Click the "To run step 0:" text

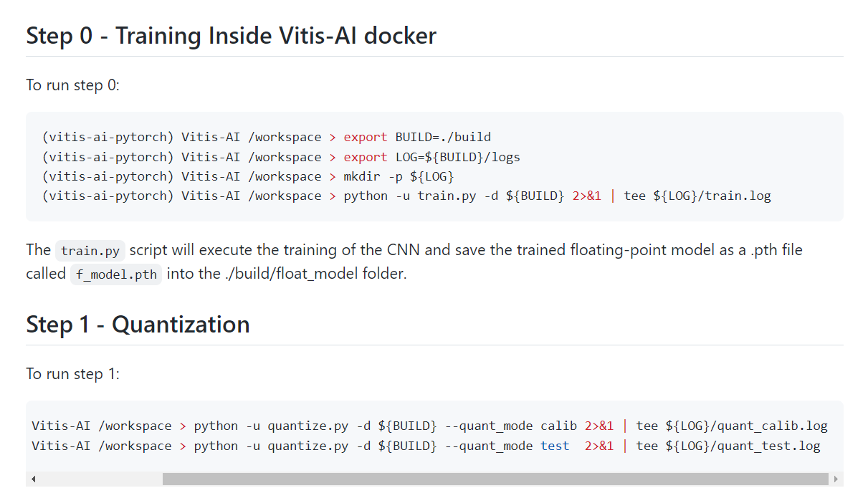[x=73, y=85]
